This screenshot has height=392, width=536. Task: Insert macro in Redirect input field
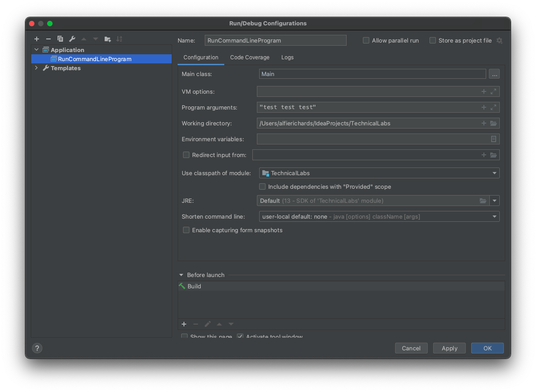[484, 155]
